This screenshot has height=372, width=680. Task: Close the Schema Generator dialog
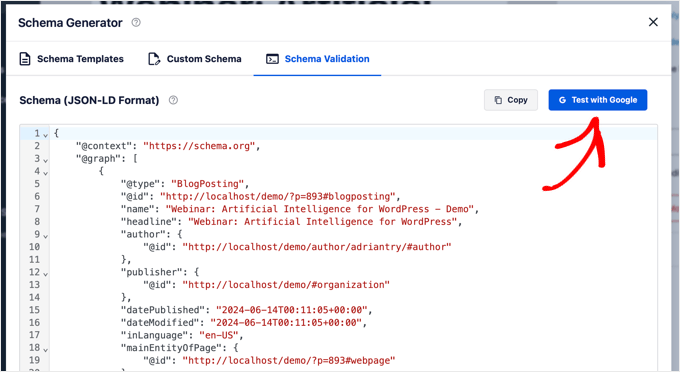click(x=653, y=22)
